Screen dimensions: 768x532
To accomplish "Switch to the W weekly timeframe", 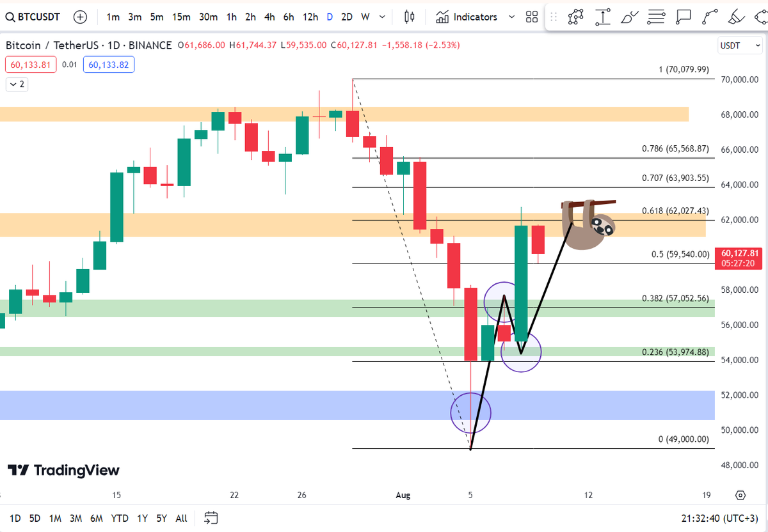I will 365,17.
